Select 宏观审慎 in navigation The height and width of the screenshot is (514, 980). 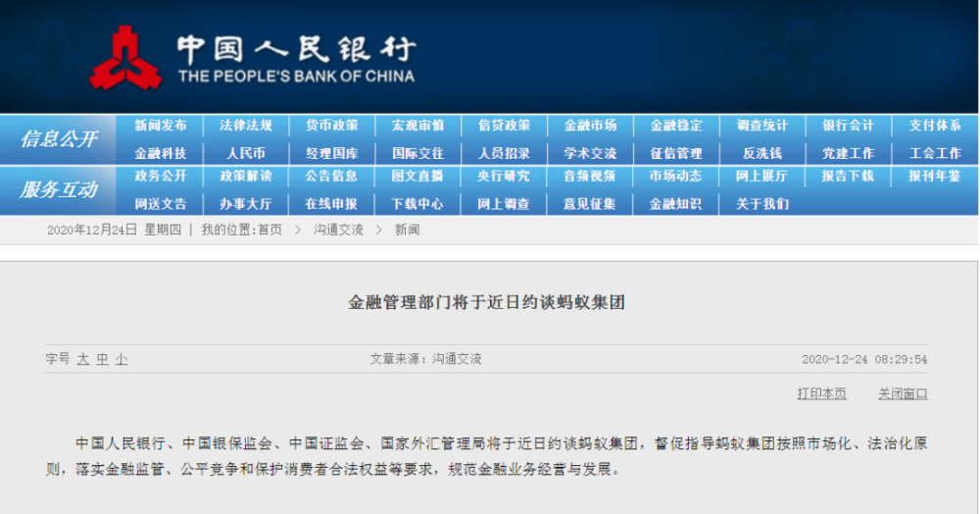coord(418,126)
